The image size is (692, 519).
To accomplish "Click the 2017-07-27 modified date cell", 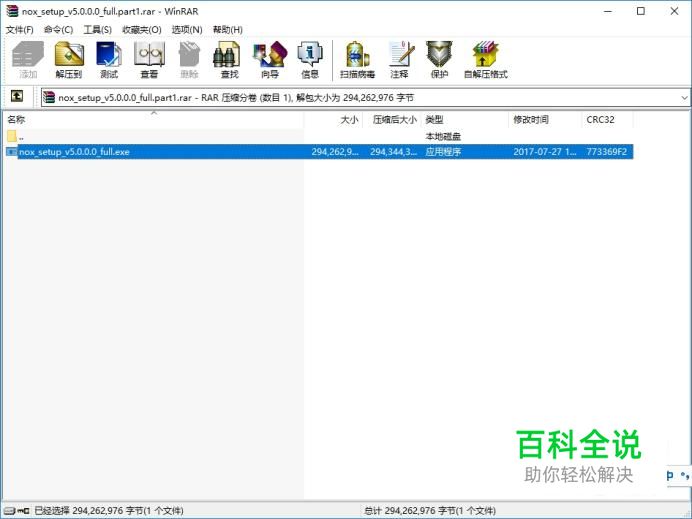I will 545,152.
